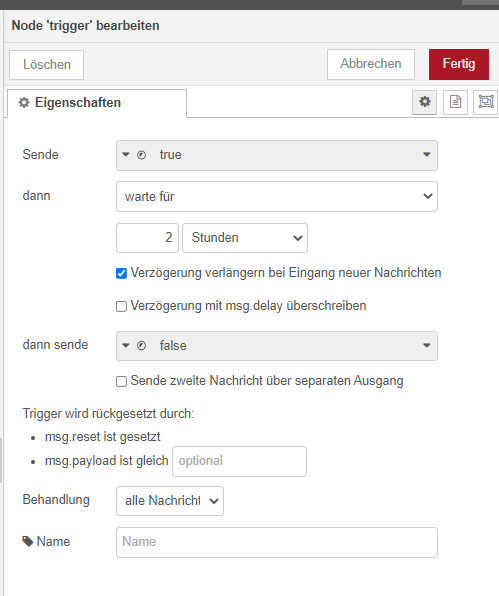
Task: Uncheck Verzögerung verlängern bei Eingang neuer Nachrichten
Action: pyautogui.click(x=121, y=273)
